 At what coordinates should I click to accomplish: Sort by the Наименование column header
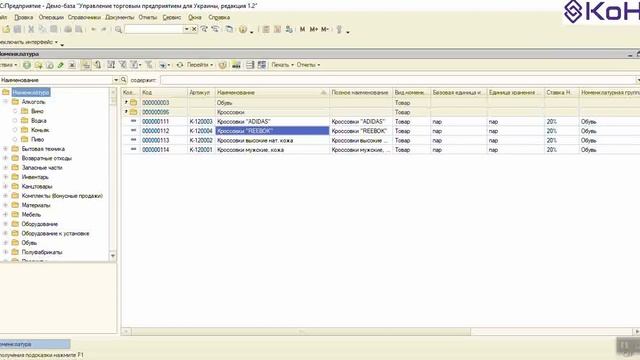point(272,93)
